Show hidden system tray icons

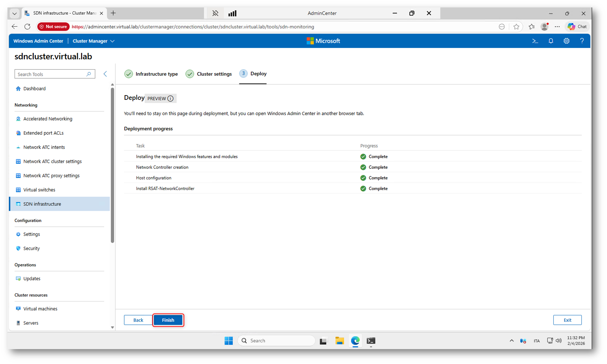511,341
